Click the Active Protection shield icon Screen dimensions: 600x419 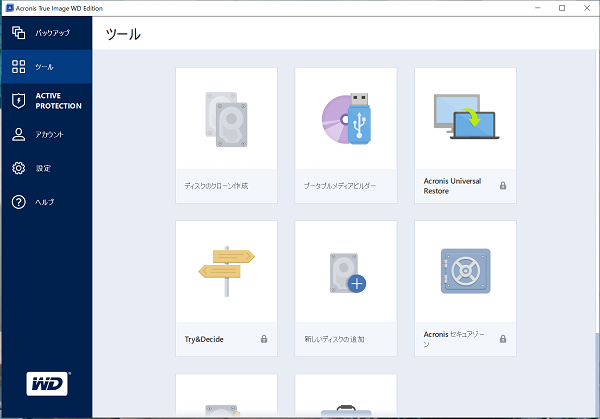[18, 100]
